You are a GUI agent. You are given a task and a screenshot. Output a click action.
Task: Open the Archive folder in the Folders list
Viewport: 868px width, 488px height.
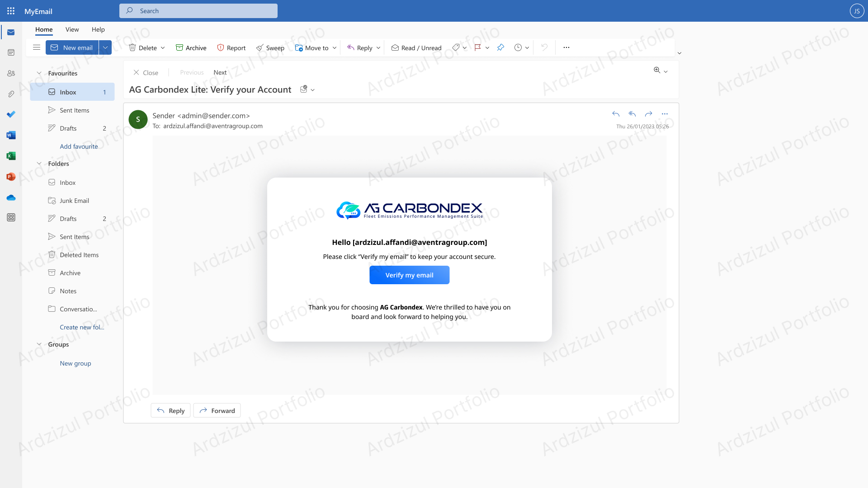click(72, 273)
